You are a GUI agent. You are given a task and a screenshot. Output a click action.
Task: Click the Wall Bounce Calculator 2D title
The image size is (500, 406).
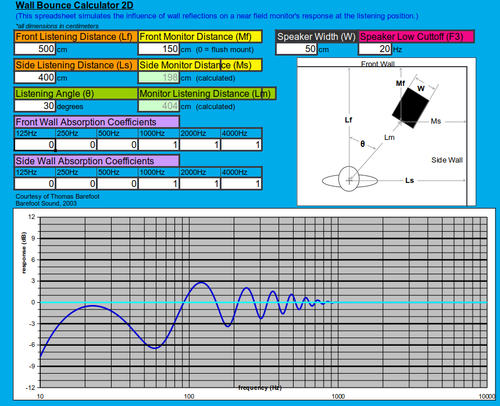(x=74, y=5)
